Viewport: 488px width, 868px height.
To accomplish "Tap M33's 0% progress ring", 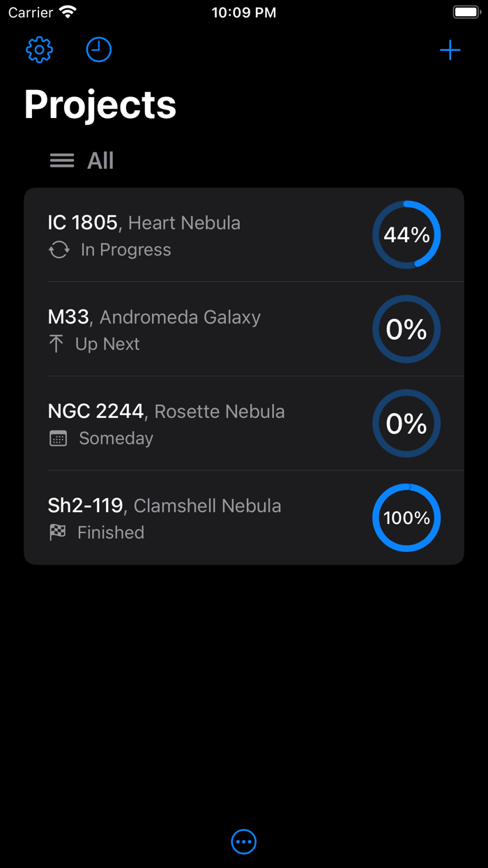I will [406, 329].
